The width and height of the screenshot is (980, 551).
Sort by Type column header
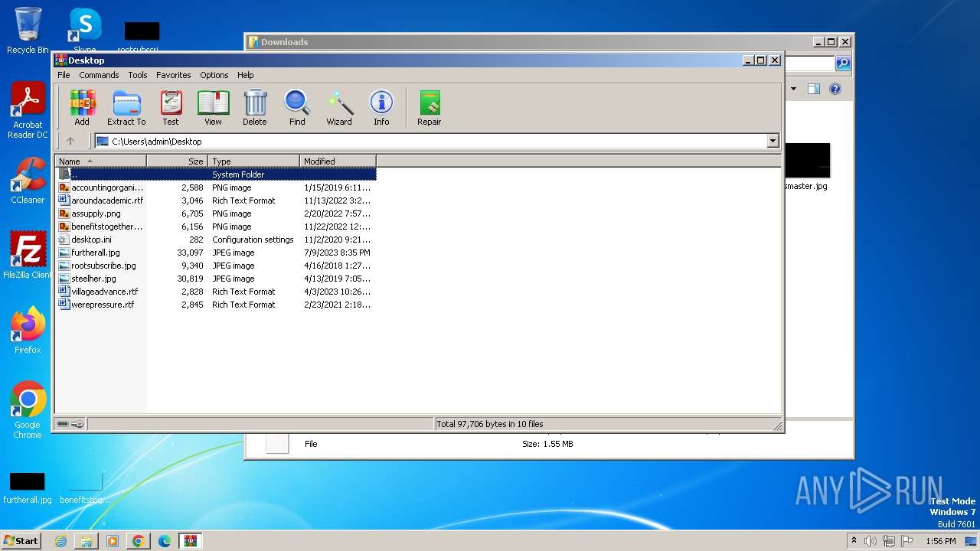coord(253,161)
